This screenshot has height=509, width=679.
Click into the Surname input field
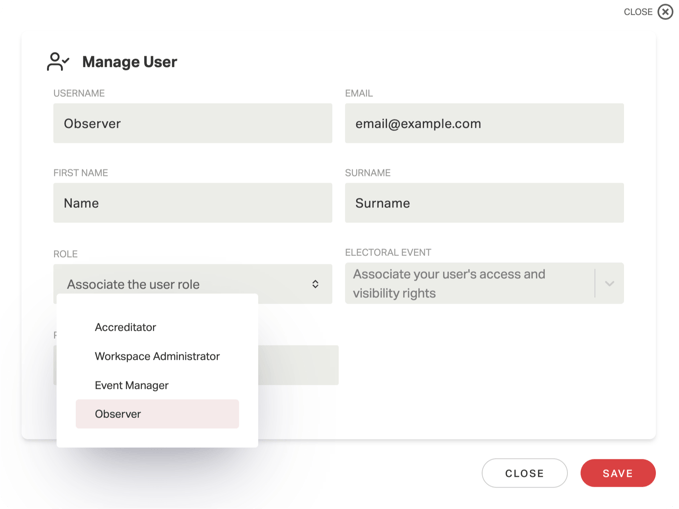coord(484,203)
